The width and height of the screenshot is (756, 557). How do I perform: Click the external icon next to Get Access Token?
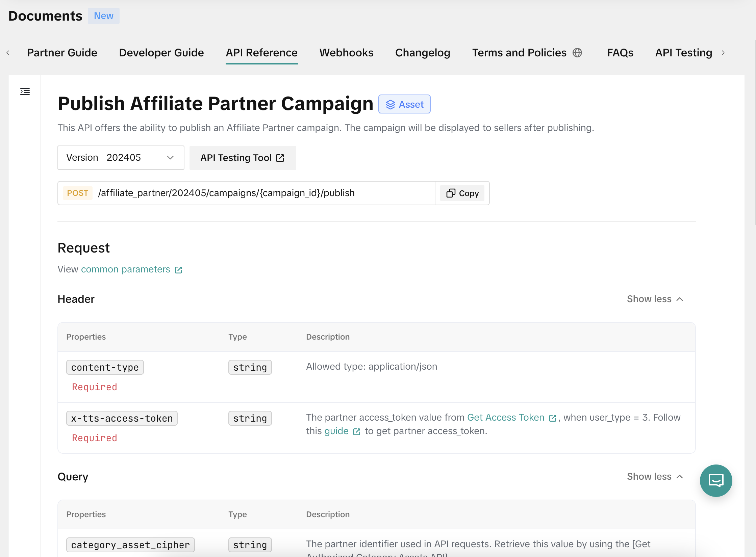[x=553, y=418]
